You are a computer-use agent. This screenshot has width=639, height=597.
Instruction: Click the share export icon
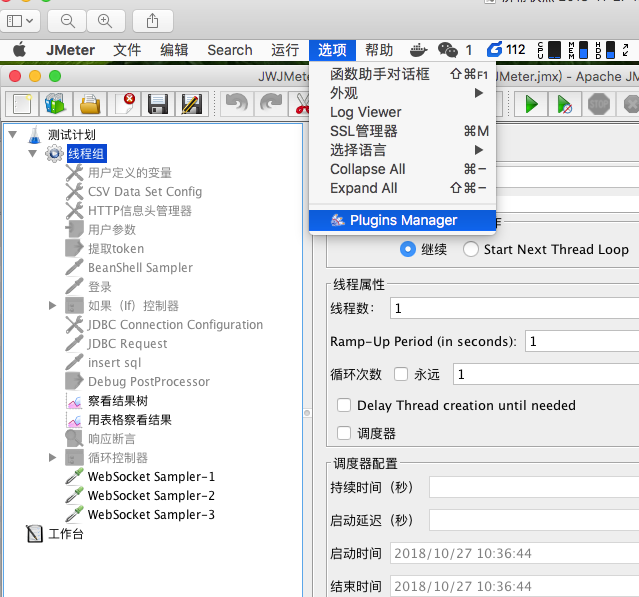152,21
